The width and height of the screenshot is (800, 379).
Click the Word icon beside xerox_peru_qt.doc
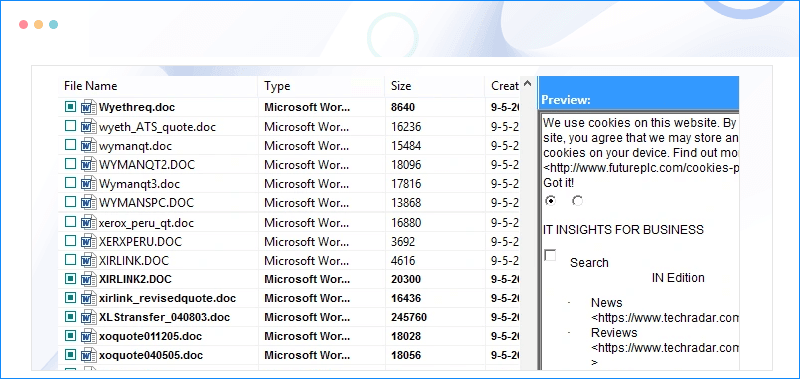89,222
